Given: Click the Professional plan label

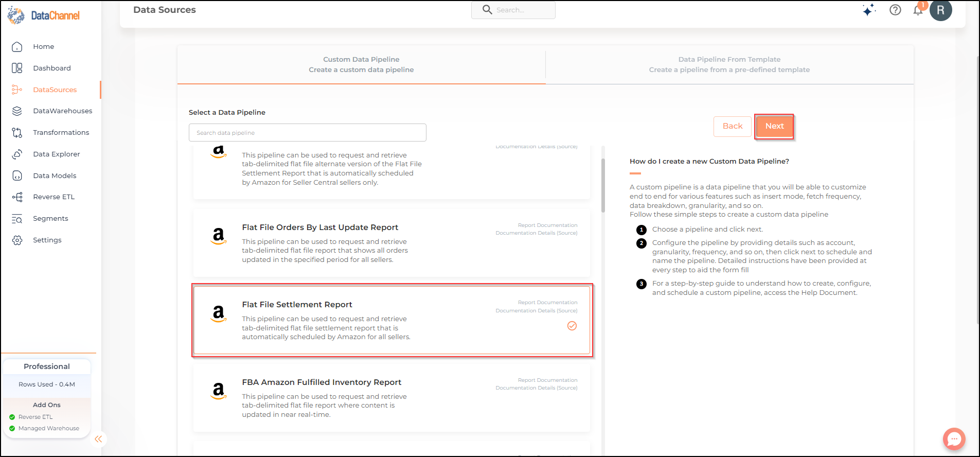Looking at the screenshot, I should click(x=47, y=366).
